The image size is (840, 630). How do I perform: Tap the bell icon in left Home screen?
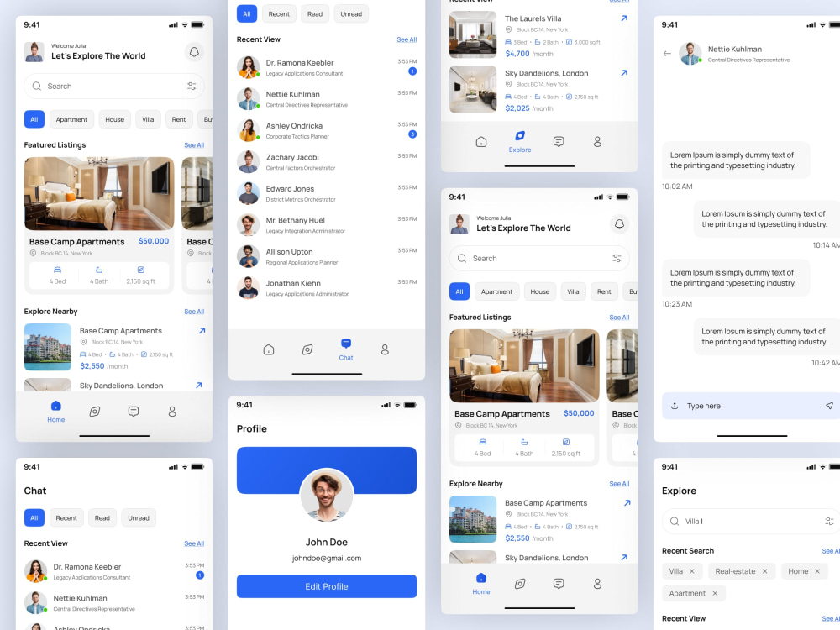tap(194, 52)
